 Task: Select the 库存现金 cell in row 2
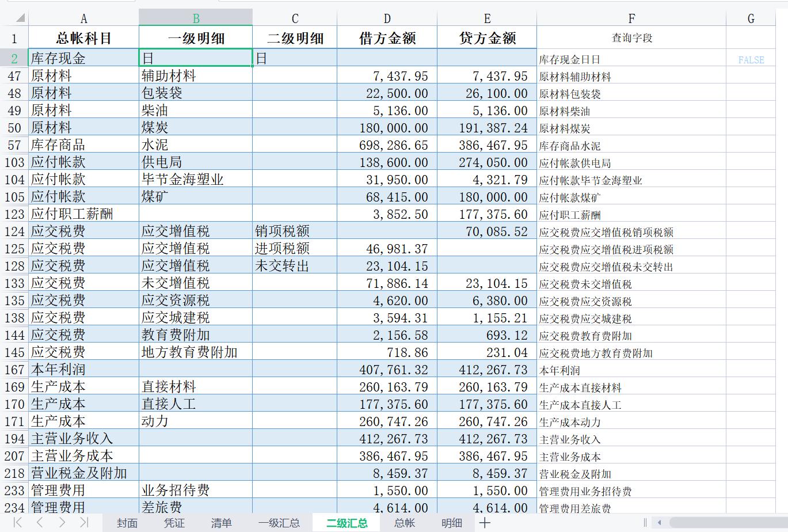click(83, 58)
